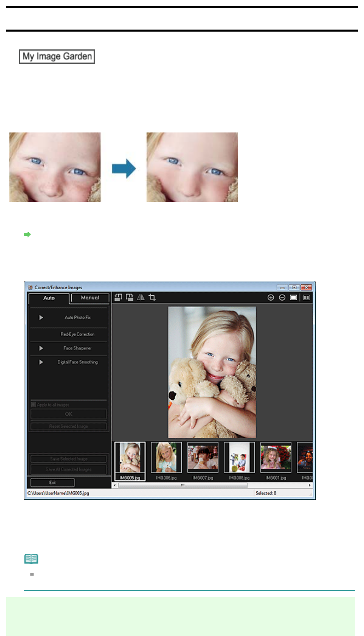Select the Auto tab

[49, 298]
